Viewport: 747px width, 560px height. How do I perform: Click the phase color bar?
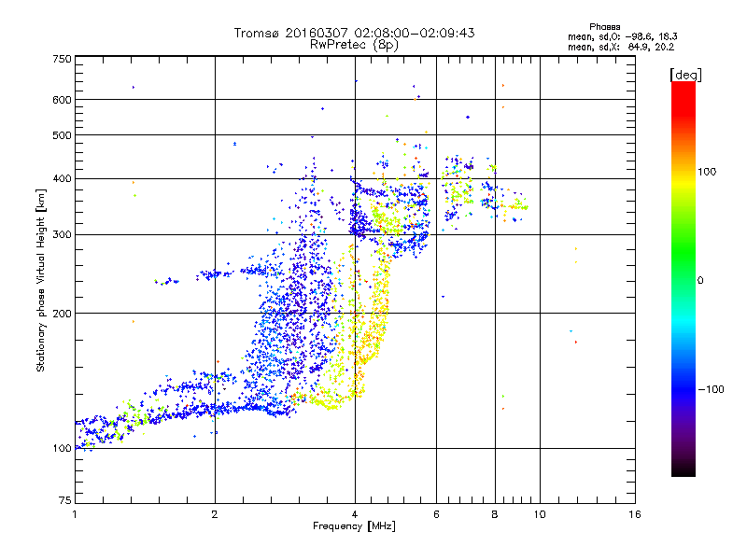click(x=684, y=278)
